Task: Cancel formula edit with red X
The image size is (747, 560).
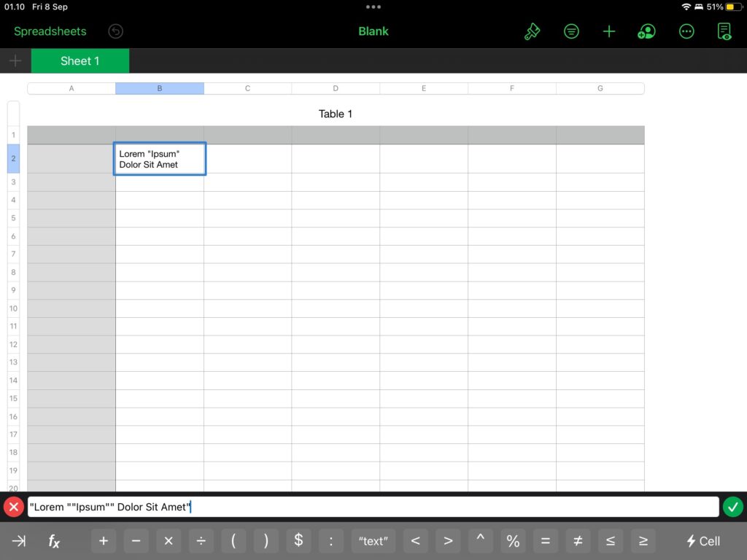Action: coord(13,507)
